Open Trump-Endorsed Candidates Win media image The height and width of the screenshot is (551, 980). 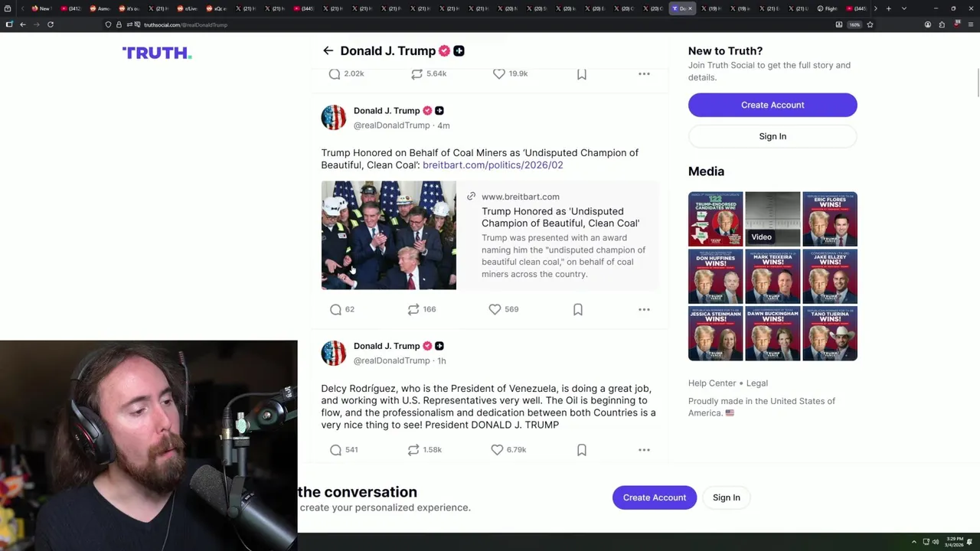(x=715, y=219)
